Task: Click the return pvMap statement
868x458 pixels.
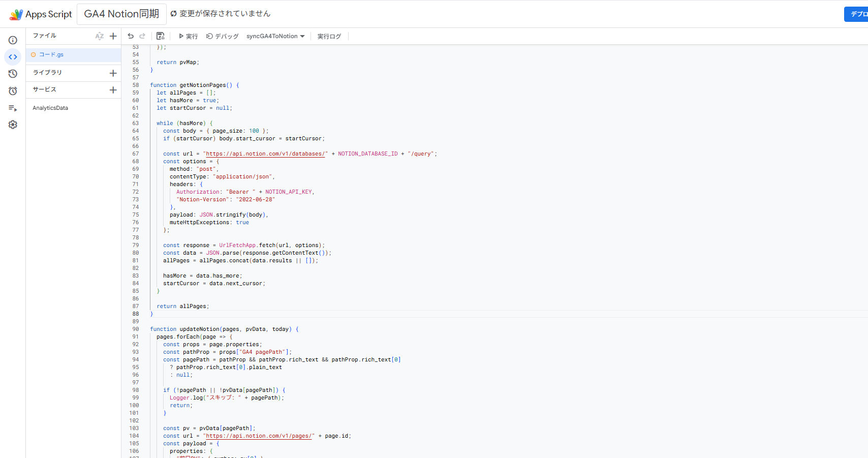Action: [178, 62]
